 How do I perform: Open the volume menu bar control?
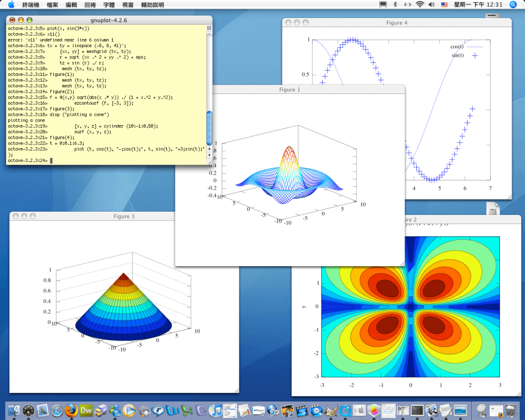[x=431, y=5]
